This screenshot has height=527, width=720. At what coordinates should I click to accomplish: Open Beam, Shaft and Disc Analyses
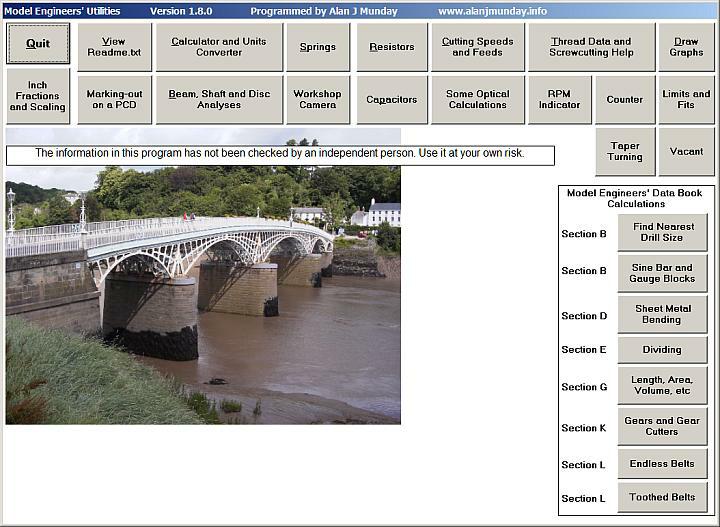(x=219, y=100)
